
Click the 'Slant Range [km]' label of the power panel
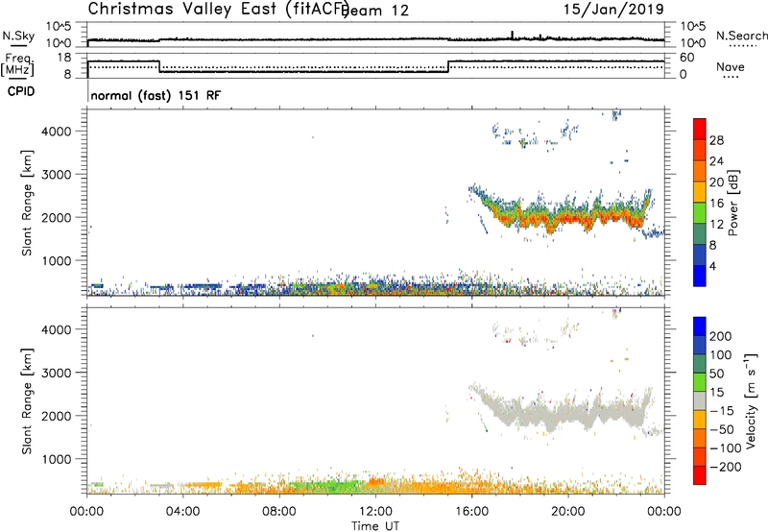coord(27,203)
